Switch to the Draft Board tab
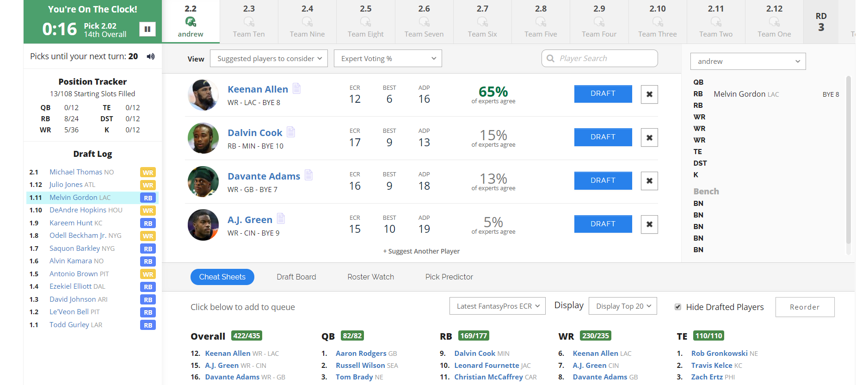The width and height of the screenshot is (868, 385). pyautogui.click(x=296, y=277)
